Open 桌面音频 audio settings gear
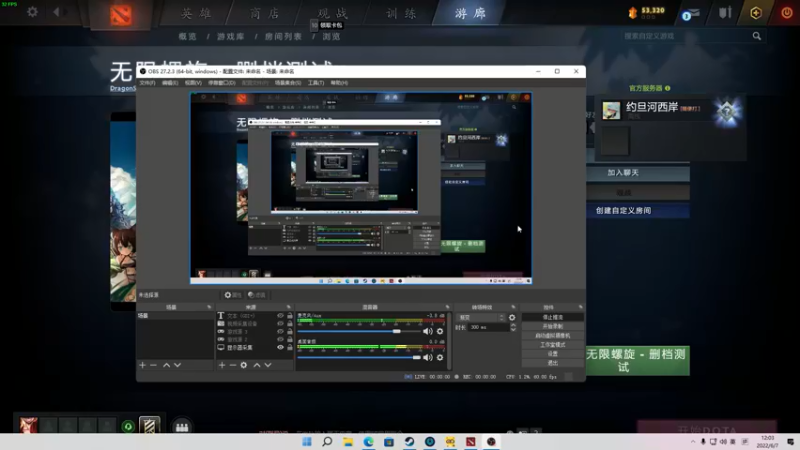Viewport: 800px width, 450px height. point(440,357)
